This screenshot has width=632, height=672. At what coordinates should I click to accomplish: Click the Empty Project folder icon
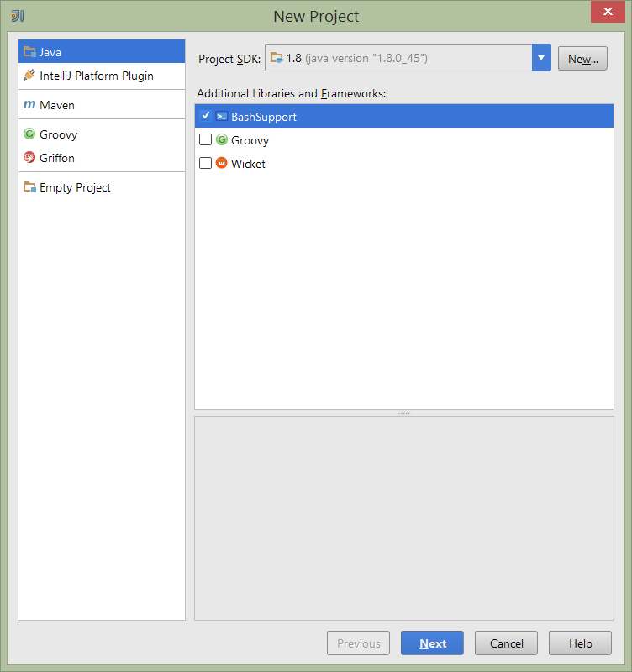29,187
